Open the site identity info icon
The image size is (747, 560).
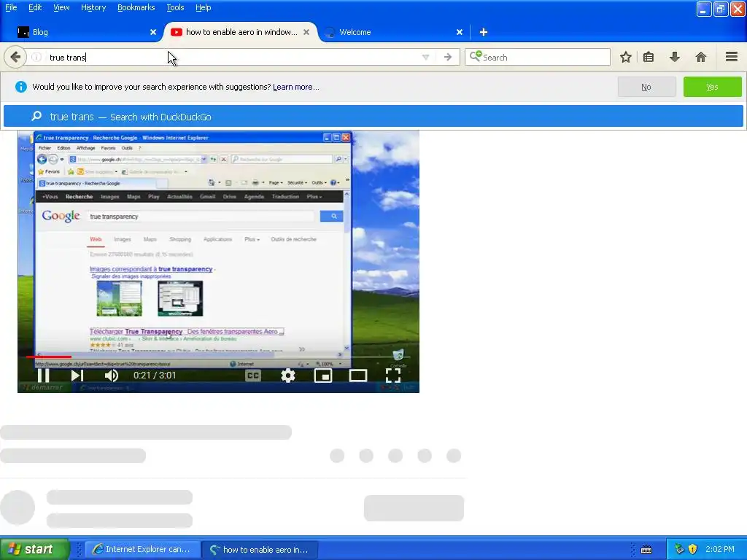(36, 57)
